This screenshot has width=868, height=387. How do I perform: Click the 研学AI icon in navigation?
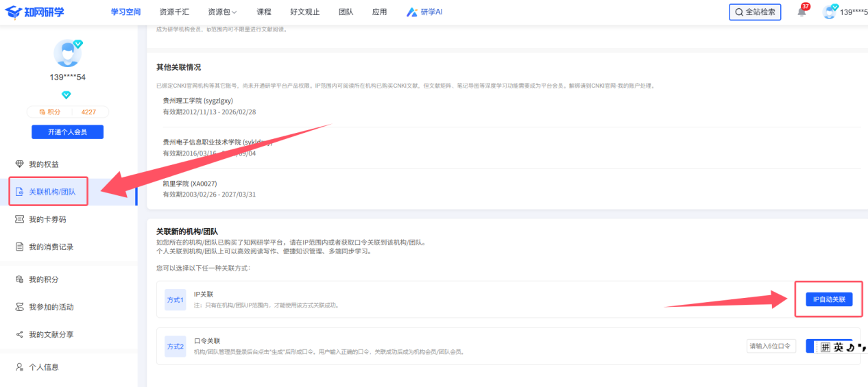[x=412, y=12]
